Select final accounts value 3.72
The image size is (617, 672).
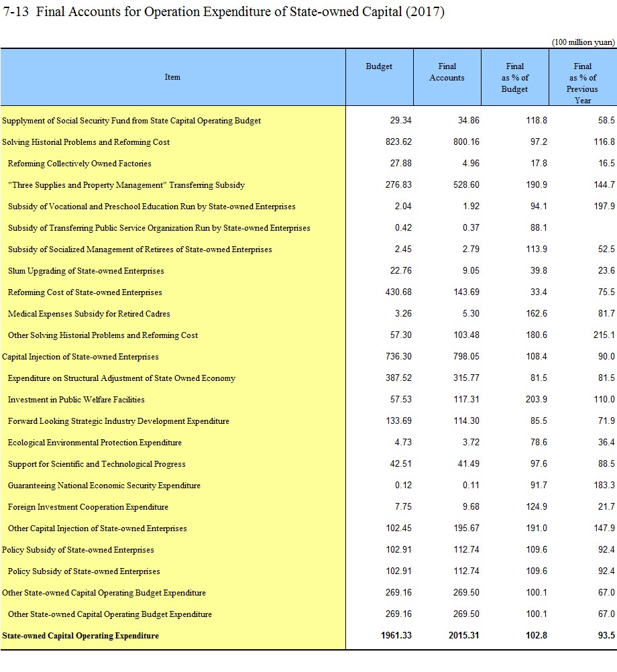(471, 442)
